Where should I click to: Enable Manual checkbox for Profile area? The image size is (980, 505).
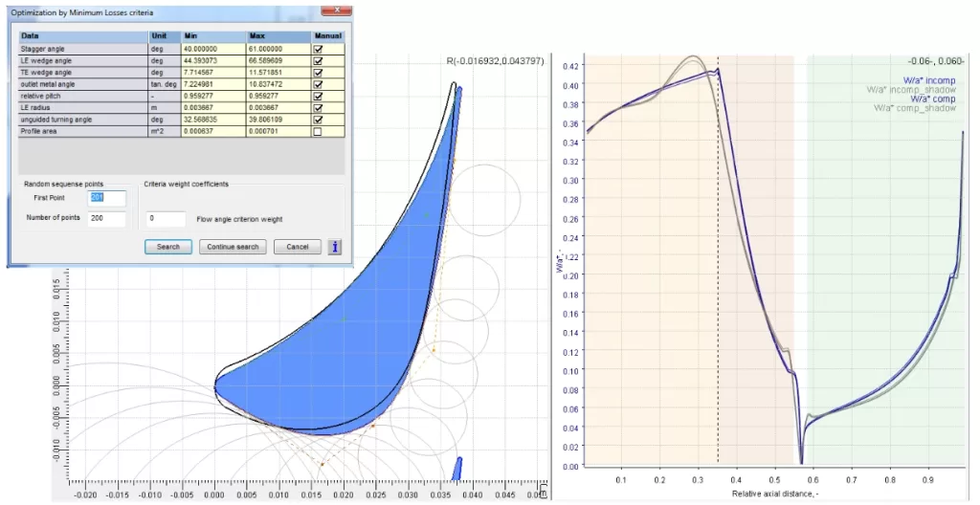[318, 131]
